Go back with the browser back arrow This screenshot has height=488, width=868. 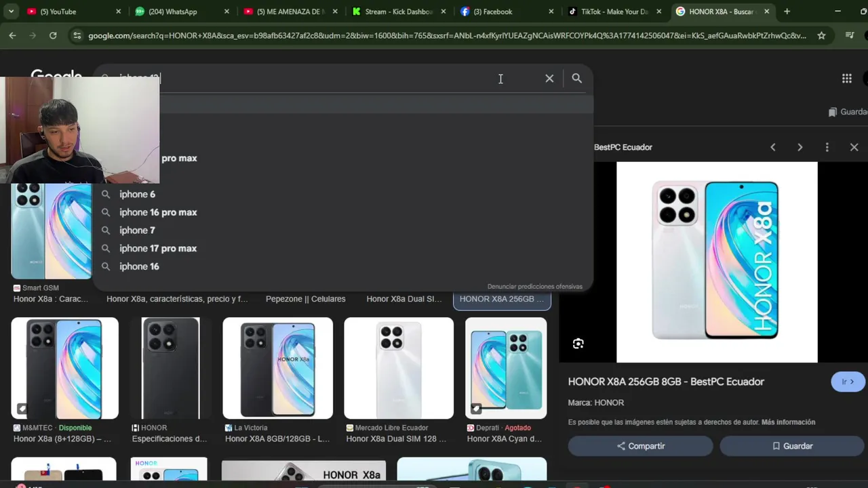click(12, 35)
